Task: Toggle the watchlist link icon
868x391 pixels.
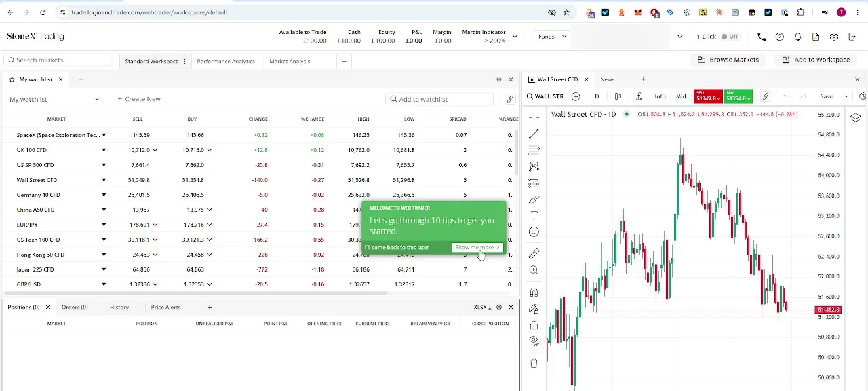Action: pyautogui.click(x=510, y=99)
